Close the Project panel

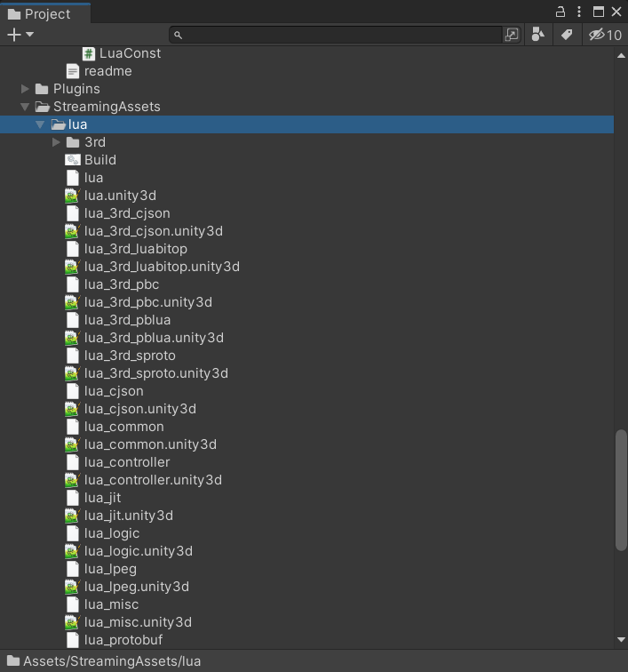[616, 12]
